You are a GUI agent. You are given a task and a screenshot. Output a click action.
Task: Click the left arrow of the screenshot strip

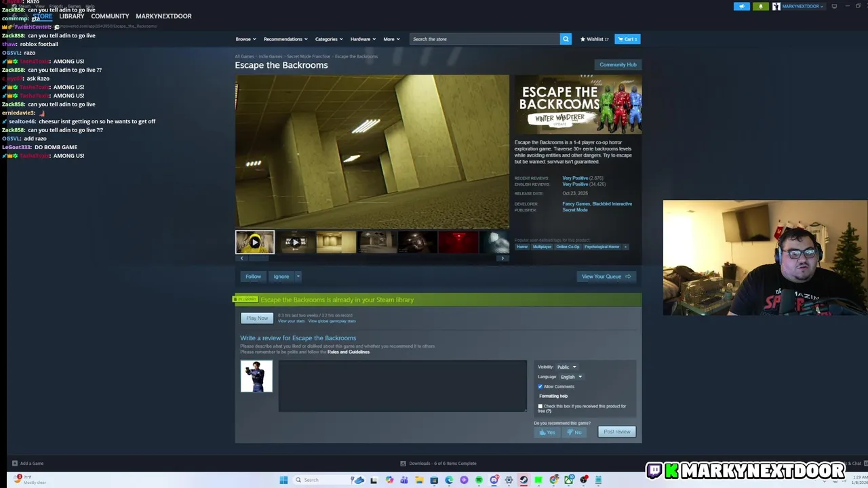[x=242, y=258]
